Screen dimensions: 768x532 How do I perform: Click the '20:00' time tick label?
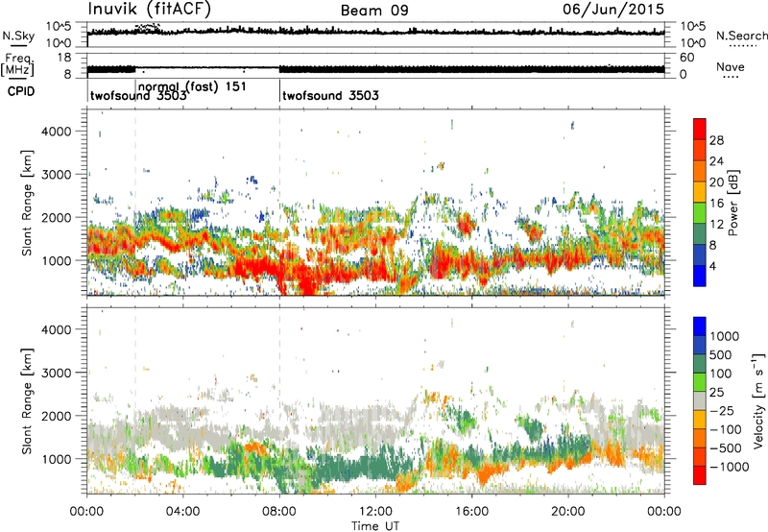568,512
